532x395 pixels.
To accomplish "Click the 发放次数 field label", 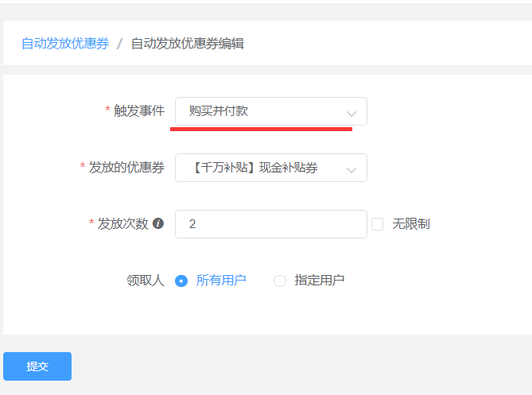I will coord(122,224).
